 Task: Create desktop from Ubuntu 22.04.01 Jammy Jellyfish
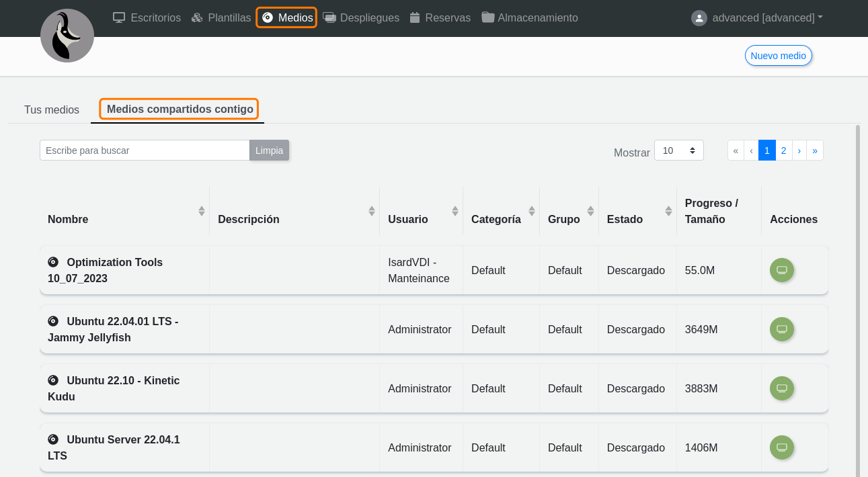pos(781,329)
